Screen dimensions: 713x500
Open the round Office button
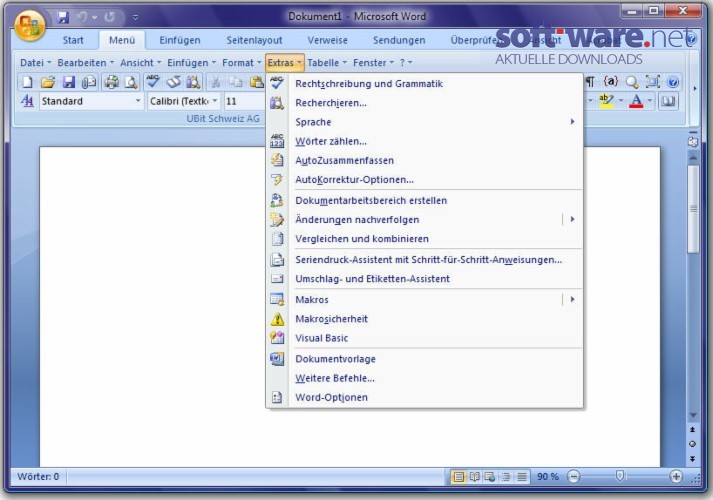30,25
